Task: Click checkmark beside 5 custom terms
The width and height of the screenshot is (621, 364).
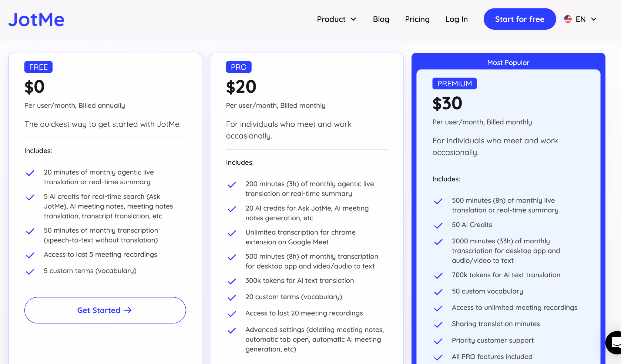Action: tap(30, 272)
